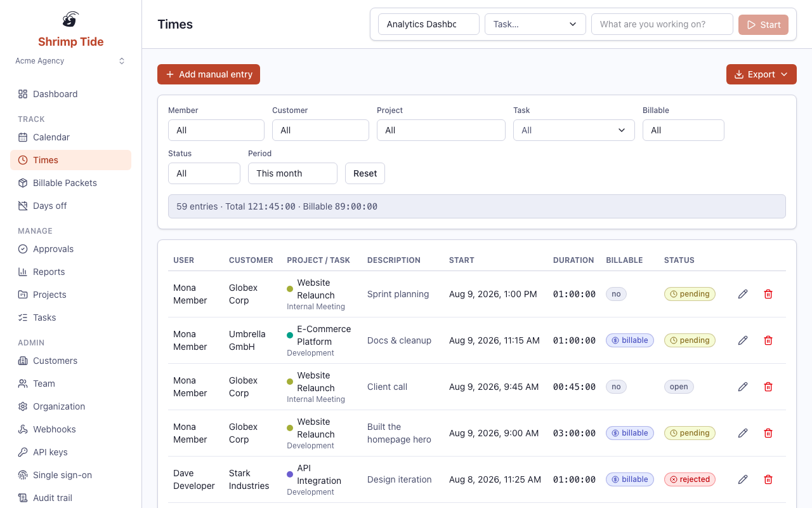Image resolution: width=812 pixels, height=508 pixels.
Task: Open Days off page
Action: point(70,206)
